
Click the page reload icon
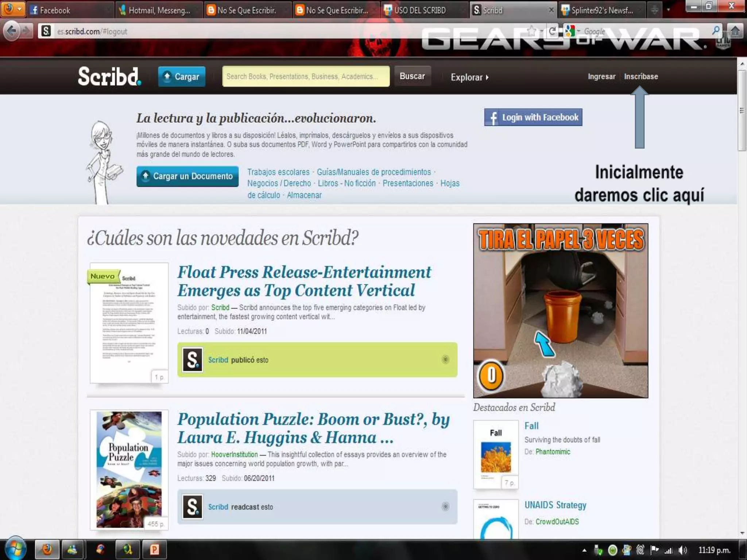553,31
